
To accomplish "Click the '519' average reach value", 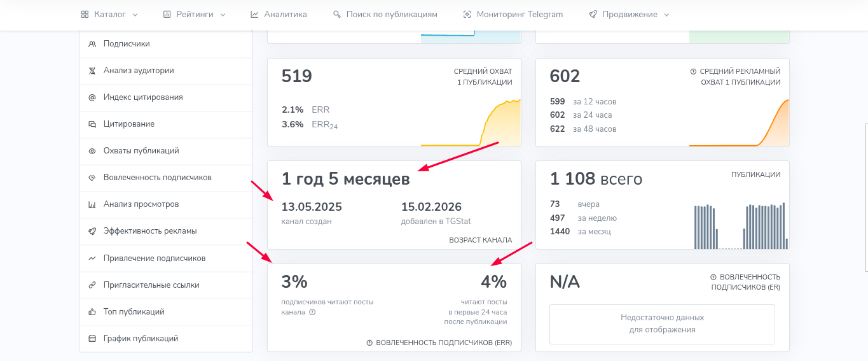I will click(x=297, y=76).
